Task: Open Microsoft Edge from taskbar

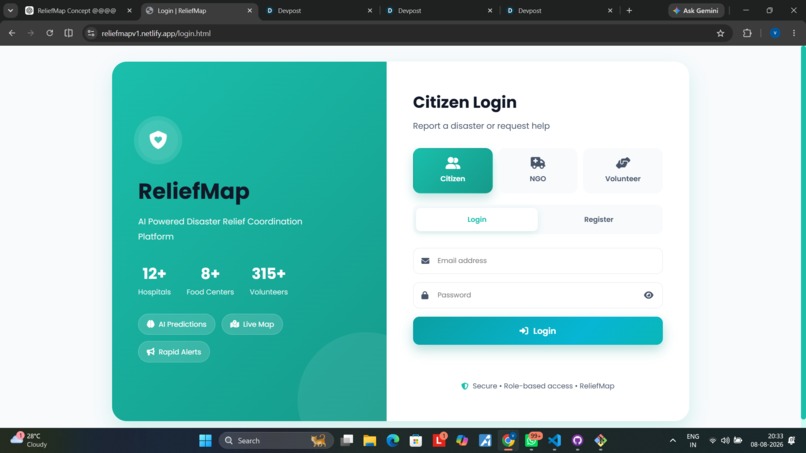Action: 393,441
